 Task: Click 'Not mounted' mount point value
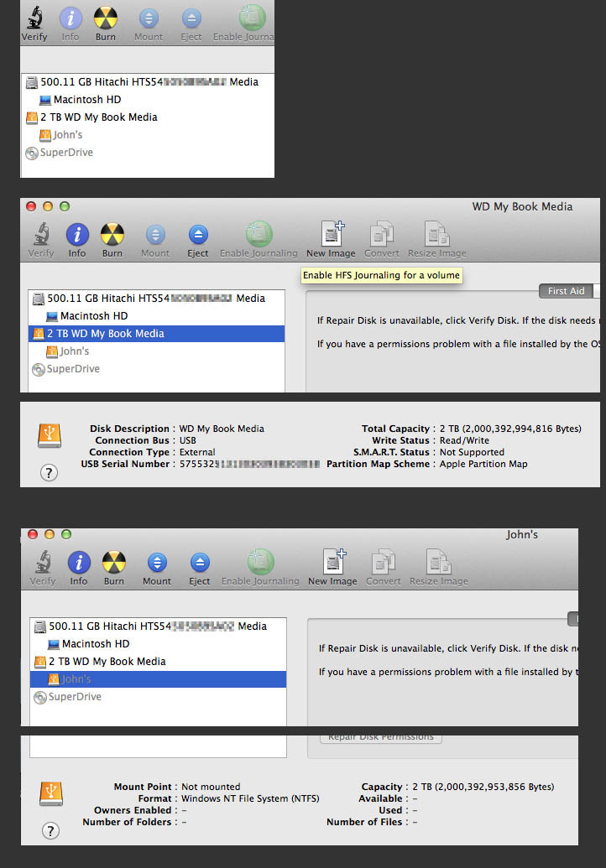click(x=211, y=787)
